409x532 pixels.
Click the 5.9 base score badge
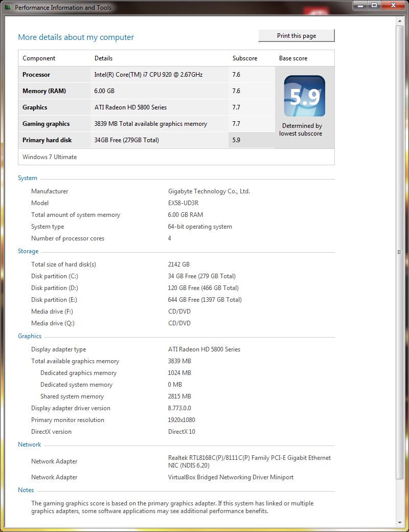(x=305, y=96)
